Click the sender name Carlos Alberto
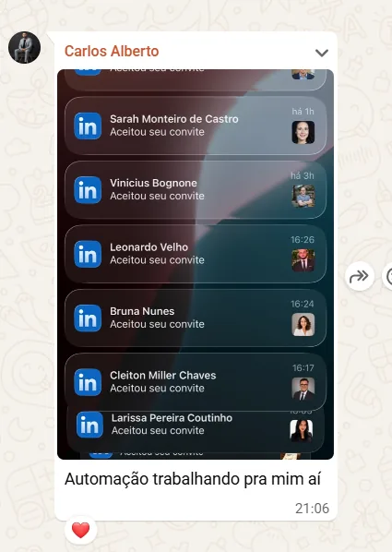This screenshot has width=392, height=552. point(112,52)
